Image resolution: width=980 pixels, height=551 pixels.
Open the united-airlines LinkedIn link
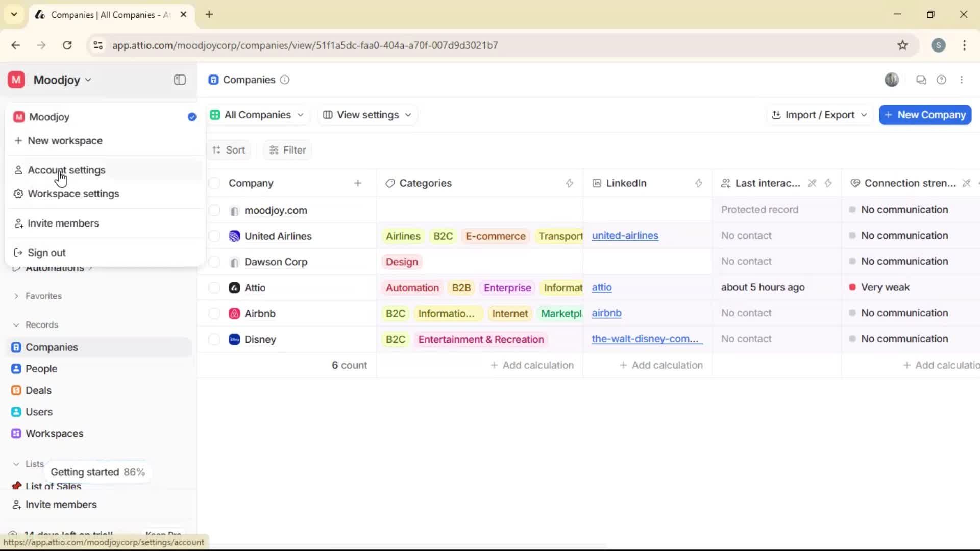(625, 236)
